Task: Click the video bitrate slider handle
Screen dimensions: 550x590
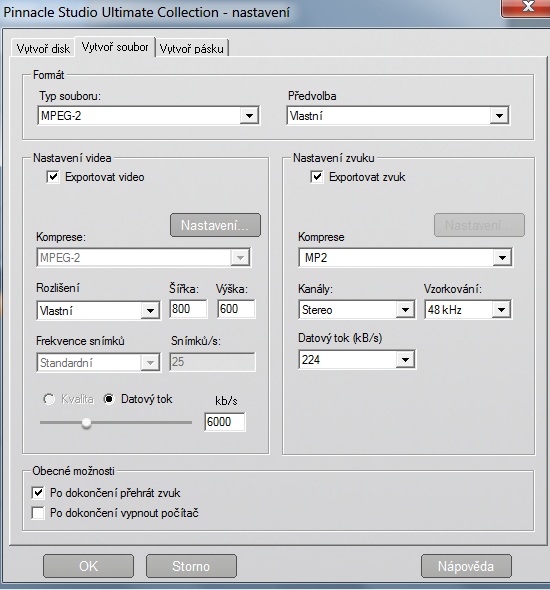Action: [x=87, y=423]
